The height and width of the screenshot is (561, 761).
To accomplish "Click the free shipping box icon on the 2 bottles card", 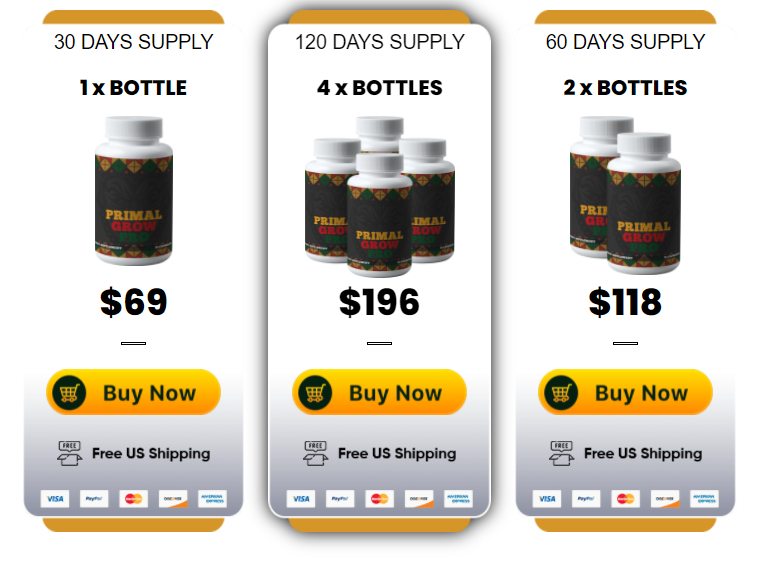I will (562, 453).
